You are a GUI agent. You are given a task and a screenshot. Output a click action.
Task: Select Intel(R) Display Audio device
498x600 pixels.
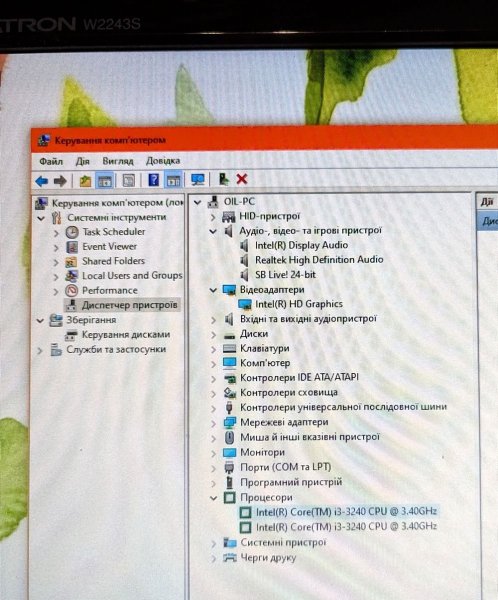[x=302, y=245]
